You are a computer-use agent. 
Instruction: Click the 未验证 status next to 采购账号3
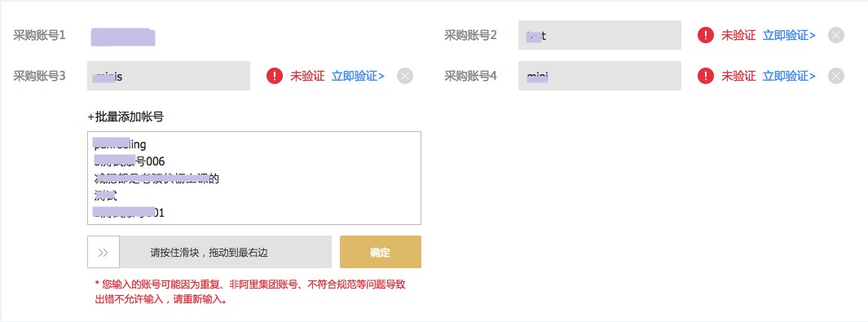[307, 76]
